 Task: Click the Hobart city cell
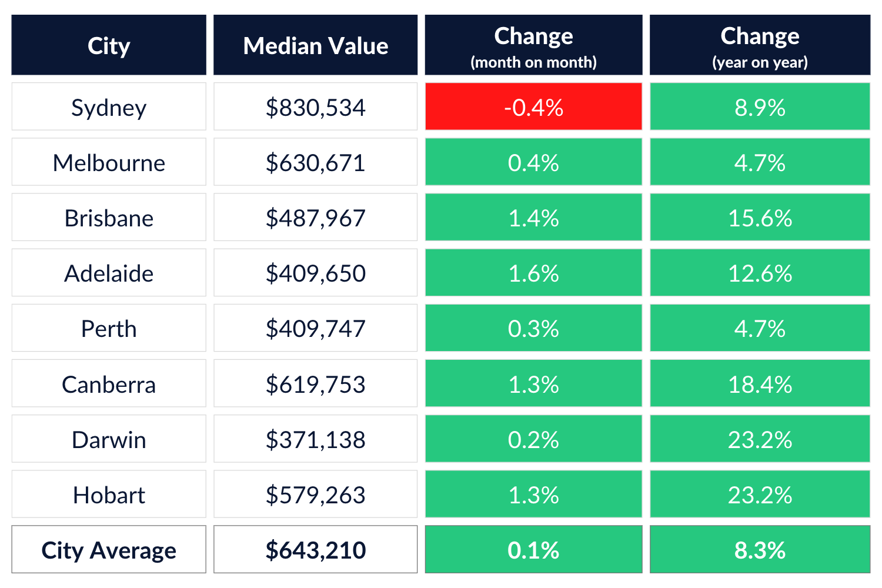click(109, 495)
